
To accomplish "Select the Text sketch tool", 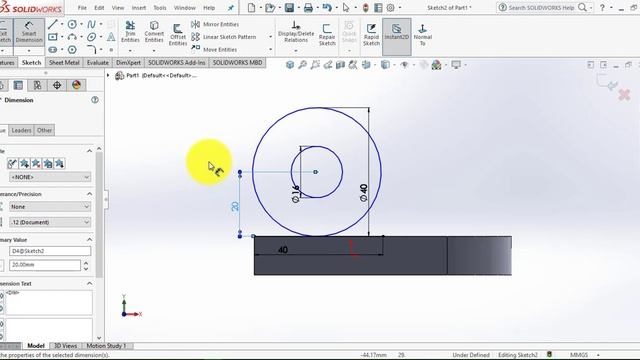I will (x=111, y=37).
